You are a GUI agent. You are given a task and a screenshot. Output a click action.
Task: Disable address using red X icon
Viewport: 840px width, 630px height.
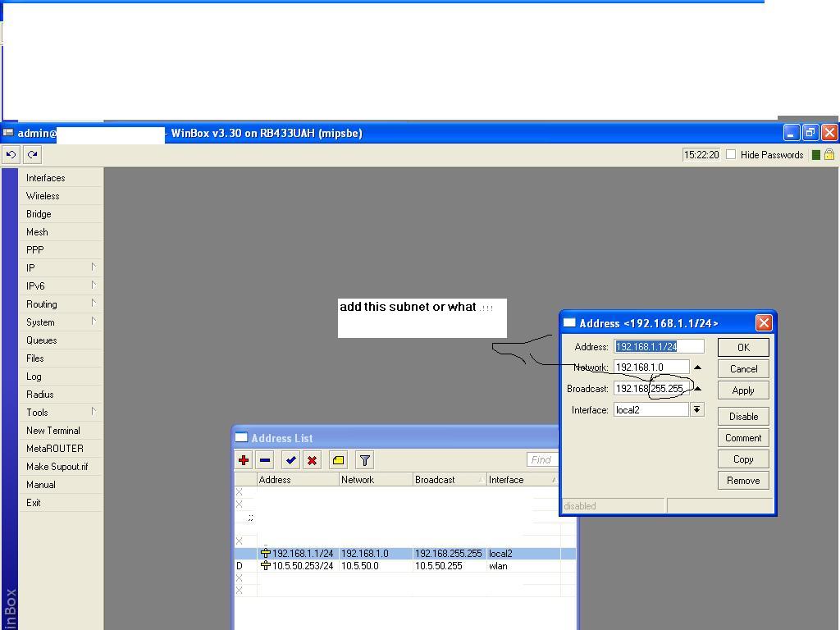[313, 460]
